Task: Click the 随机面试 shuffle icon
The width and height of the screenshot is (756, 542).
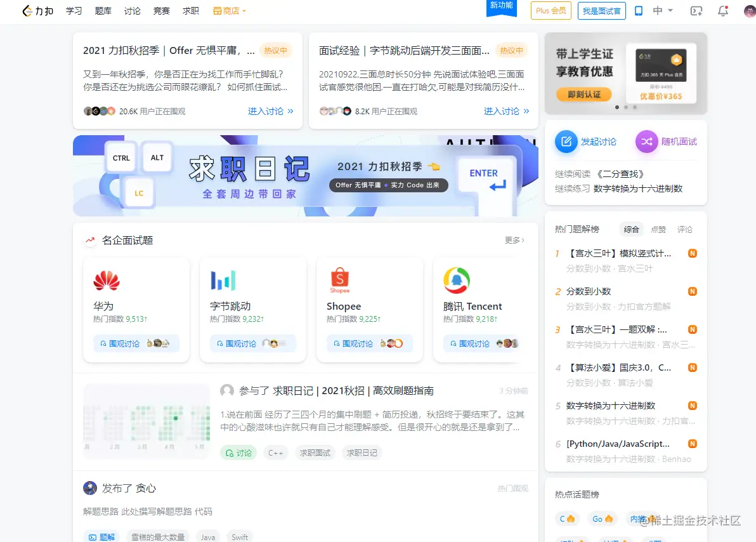Action: pos(646,142)
